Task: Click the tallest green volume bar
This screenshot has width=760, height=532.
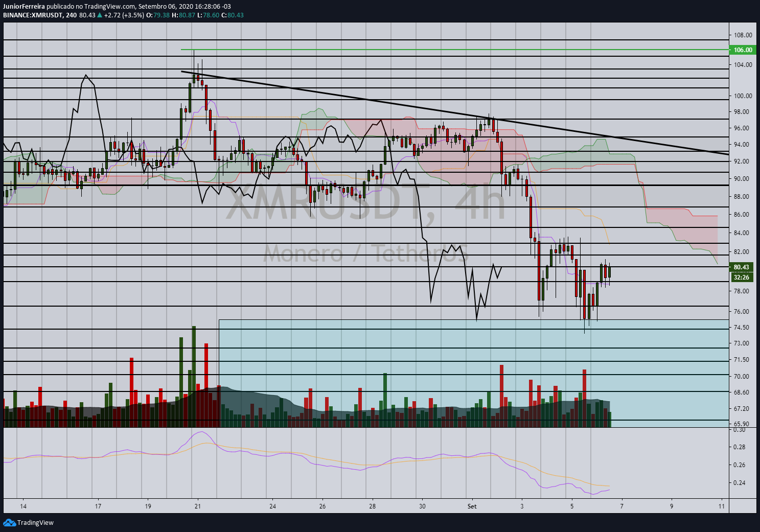Action: coord(194,376)
